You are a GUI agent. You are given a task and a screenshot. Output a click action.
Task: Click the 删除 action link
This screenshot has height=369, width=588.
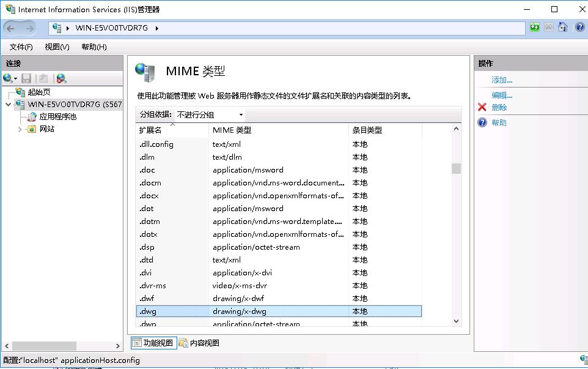tap(499, 107)
